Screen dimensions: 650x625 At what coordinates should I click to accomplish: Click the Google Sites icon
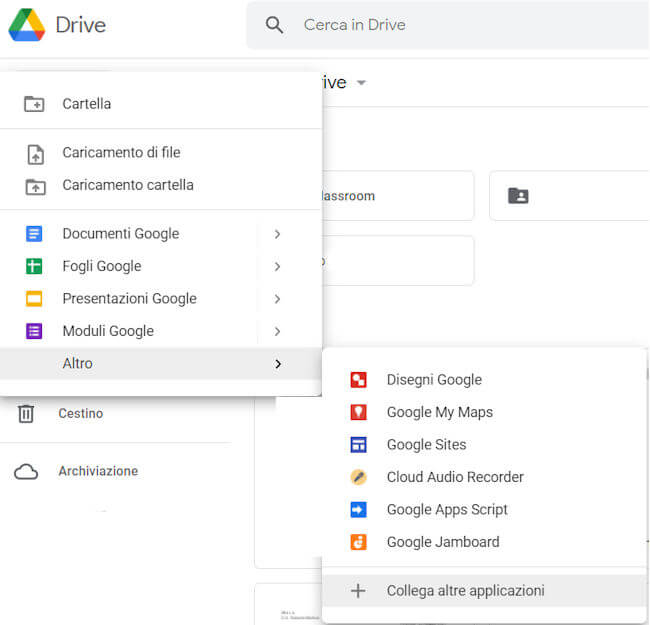pos(359,445)
